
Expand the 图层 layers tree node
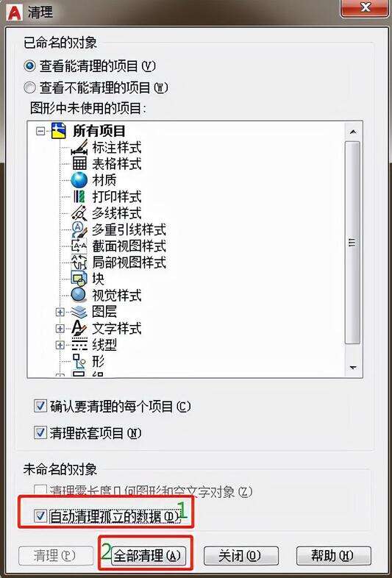60,312
